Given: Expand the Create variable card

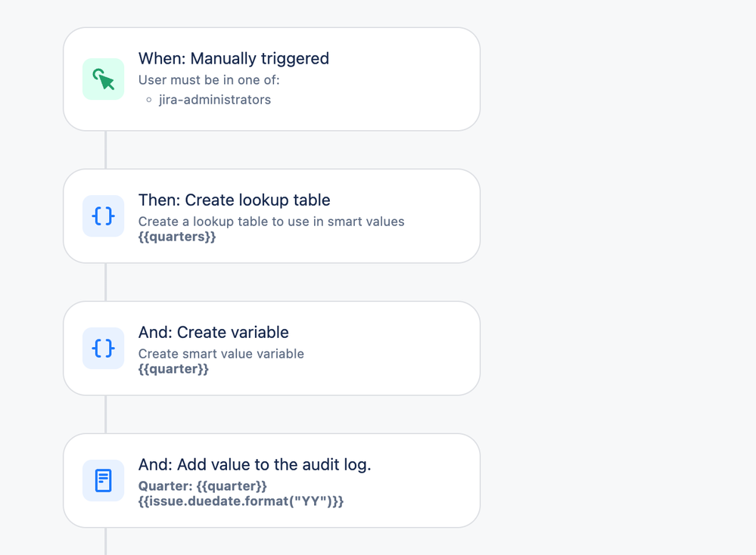Looking at the screenshot, I should click(x=272, y=348).
